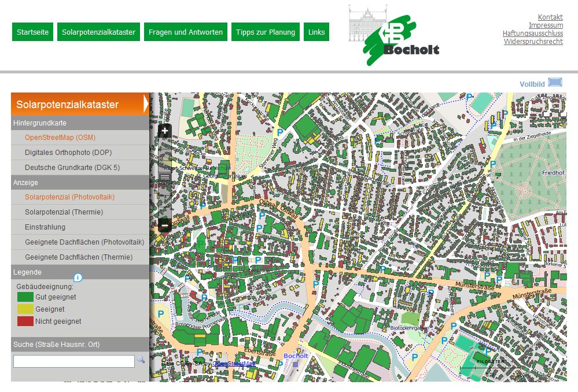578x392 pixels.
Task: Open the Haftungsausschluss link
Action: [x=533, y=33]
